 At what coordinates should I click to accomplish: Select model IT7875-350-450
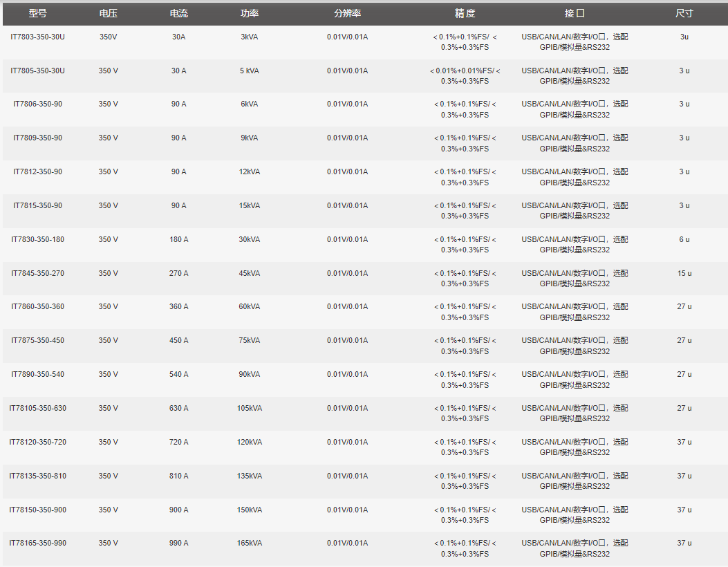(37, 340)
